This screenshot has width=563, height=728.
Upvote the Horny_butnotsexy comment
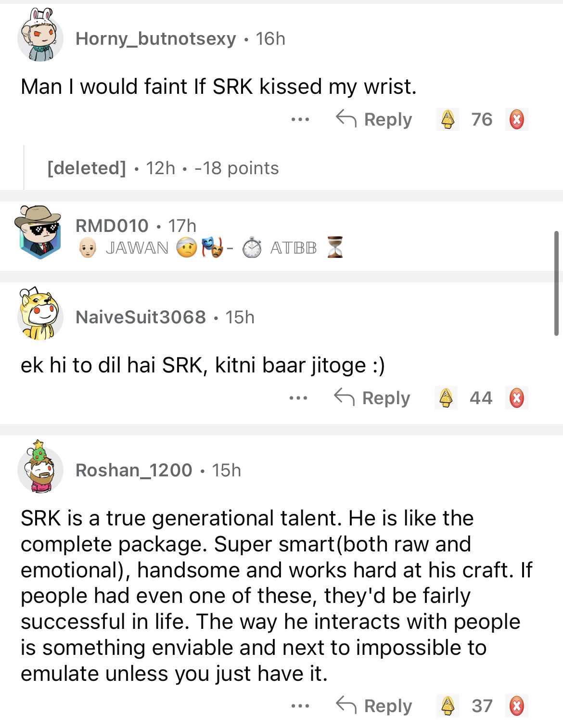448,119
